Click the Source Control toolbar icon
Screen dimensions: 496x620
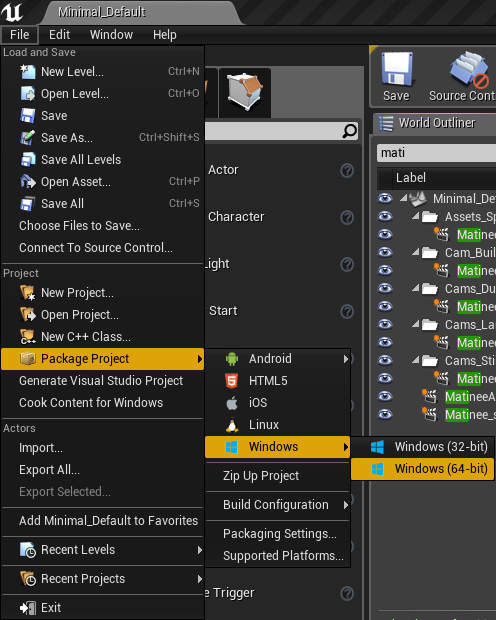(468, 69)
